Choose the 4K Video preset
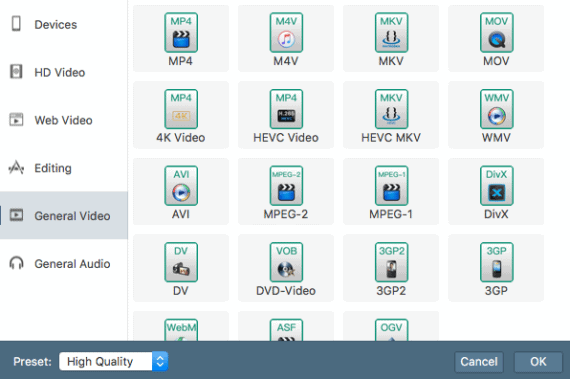Screen dimensions: 570x379 click(181, 115)
